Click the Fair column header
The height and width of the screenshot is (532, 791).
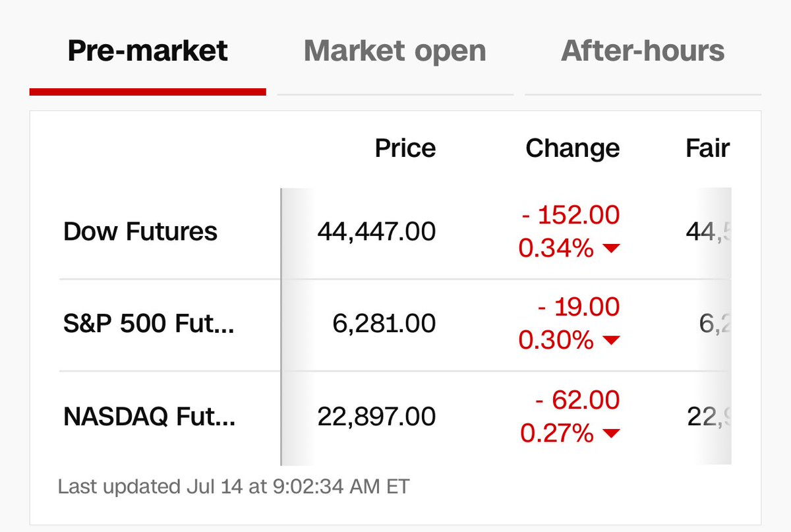[707, 148]
